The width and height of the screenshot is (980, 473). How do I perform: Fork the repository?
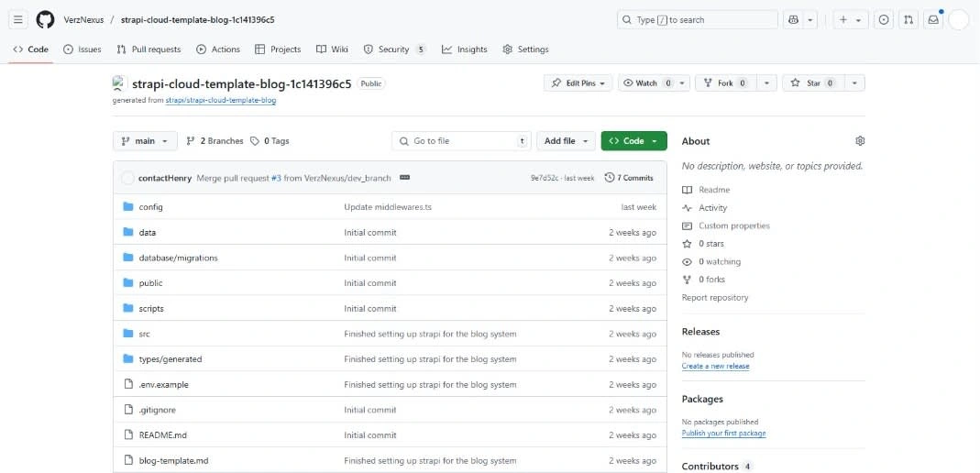pos(726,83)
